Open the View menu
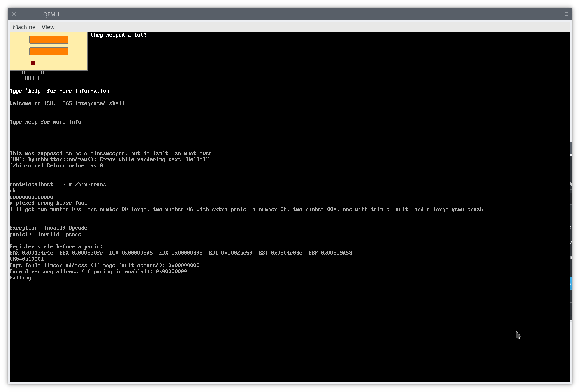580x392 pixels. pos(48,27)
